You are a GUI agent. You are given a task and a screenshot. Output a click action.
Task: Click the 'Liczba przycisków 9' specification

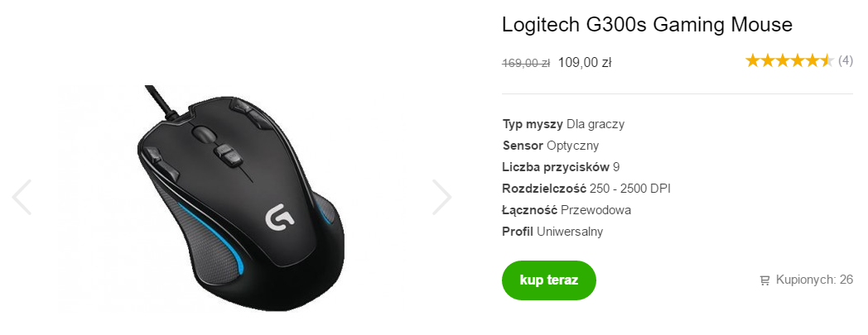tap(561, 167)
